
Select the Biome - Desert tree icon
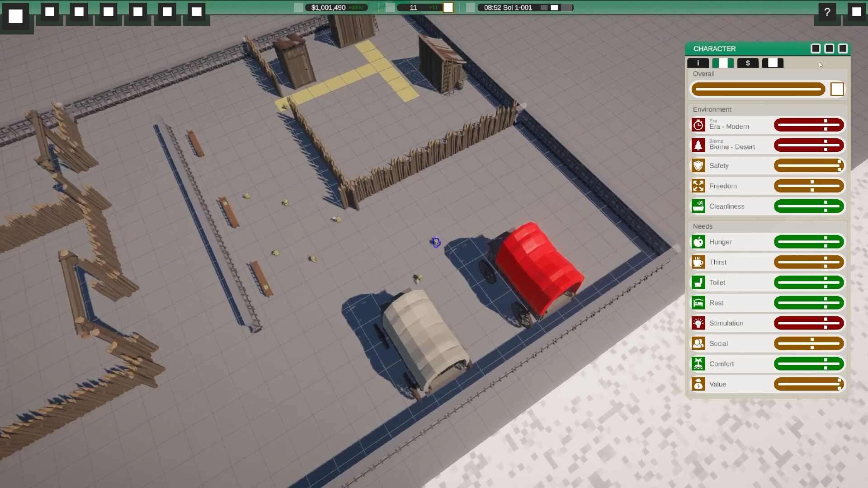click(698, 145)
